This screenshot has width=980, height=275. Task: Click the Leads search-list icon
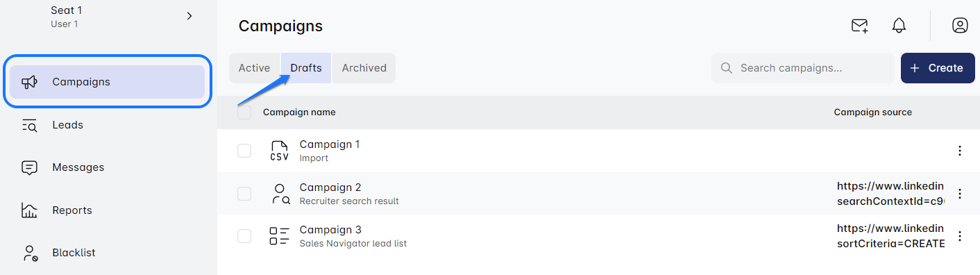pyautogui.click(x=29, y=125)
